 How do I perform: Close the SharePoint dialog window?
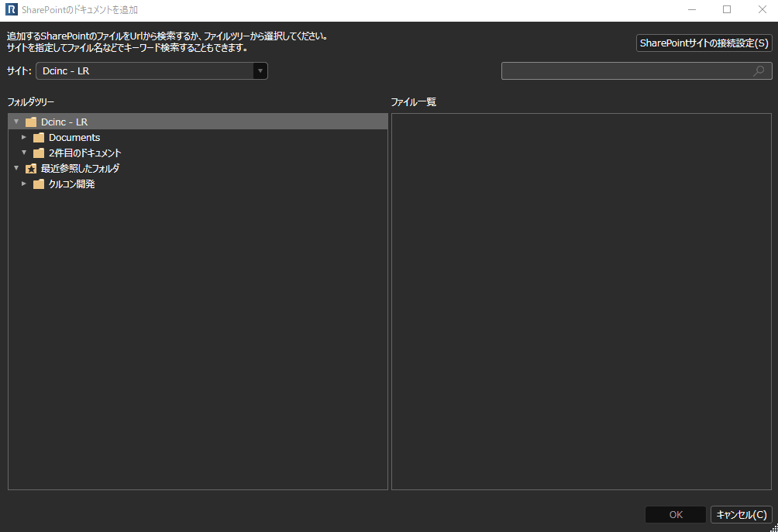(763, 10)
